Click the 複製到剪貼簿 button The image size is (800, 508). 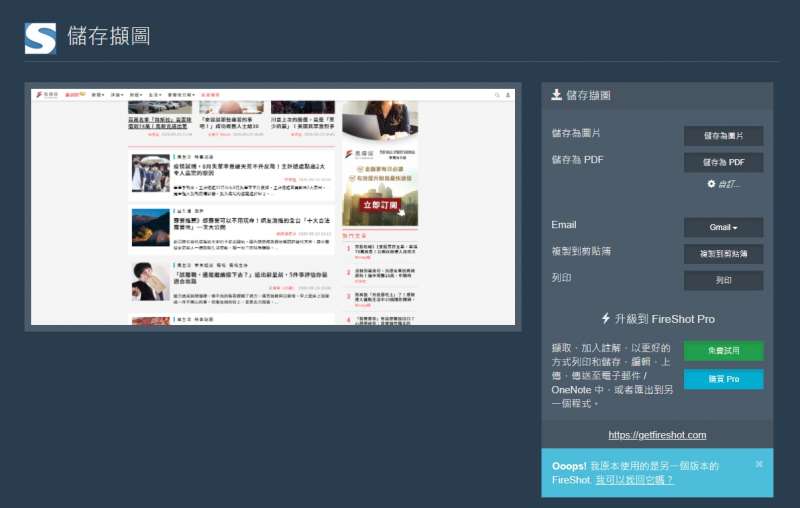click(x=723, y=254)
